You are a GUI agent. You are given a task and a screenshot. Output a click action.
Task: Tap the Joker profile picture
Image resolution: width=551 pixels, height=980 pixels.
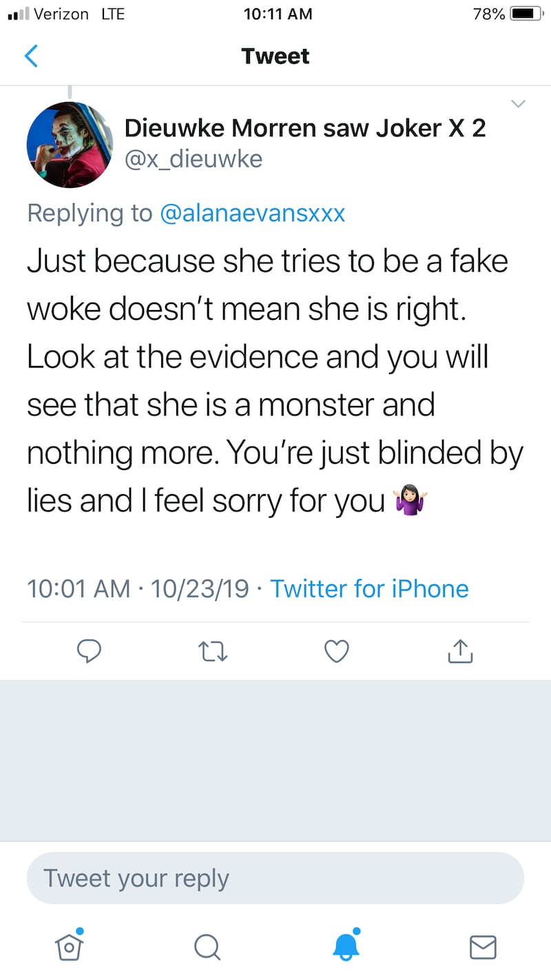70,145
